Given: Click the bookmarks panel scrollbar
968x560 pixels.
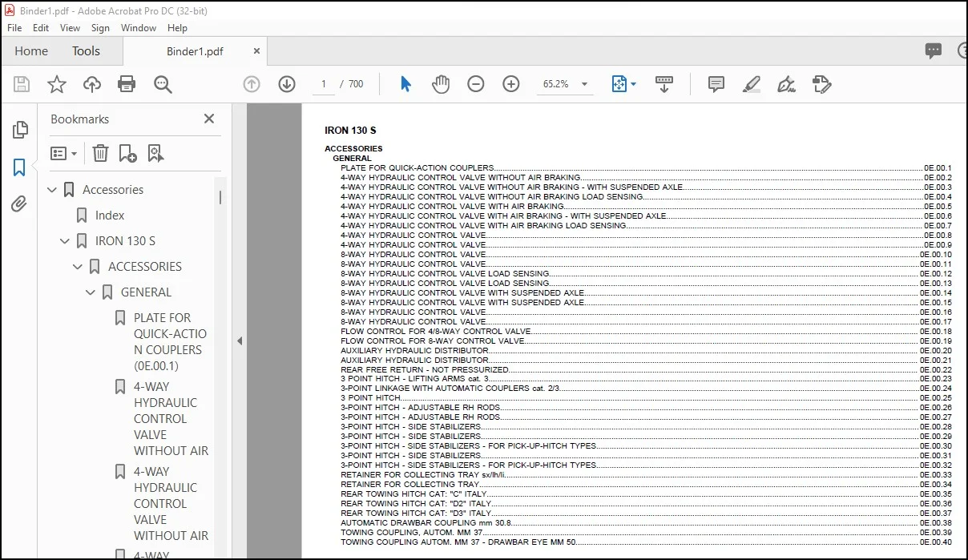Looking at the screenshot, I should [x=220, y=198].
